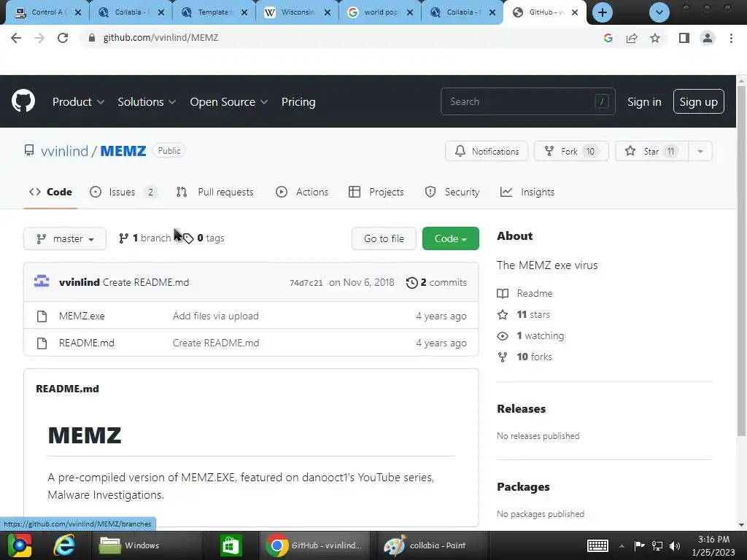
Task: Click the Google icon in the address bar
Action: point(608,38)
